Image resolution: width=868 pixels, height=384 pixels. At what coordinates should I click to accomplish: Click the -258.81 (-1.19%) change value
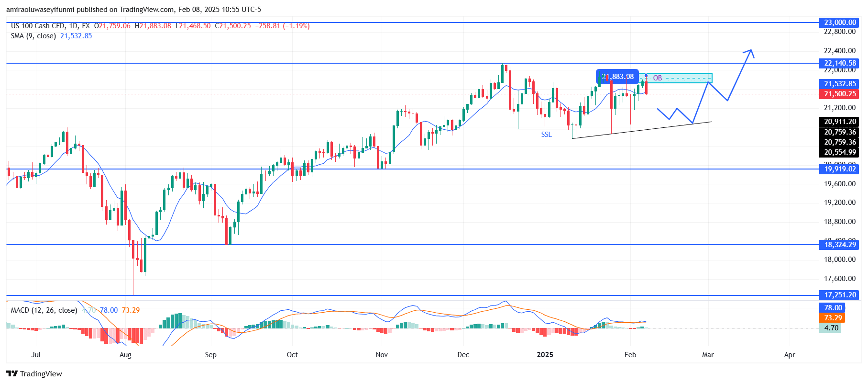tap(282, 26)
